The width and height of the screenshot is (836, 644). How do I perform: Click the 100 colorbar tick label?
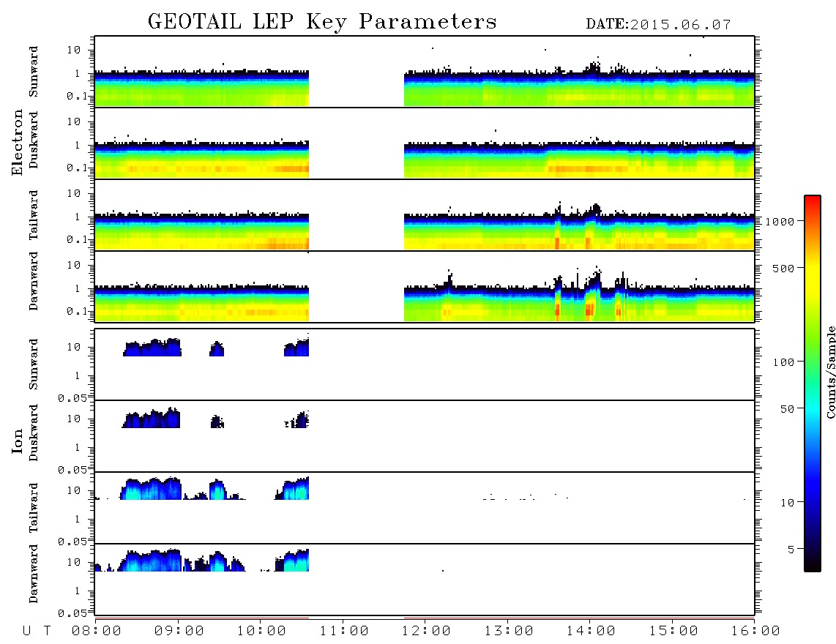click(x=784, y=362)
